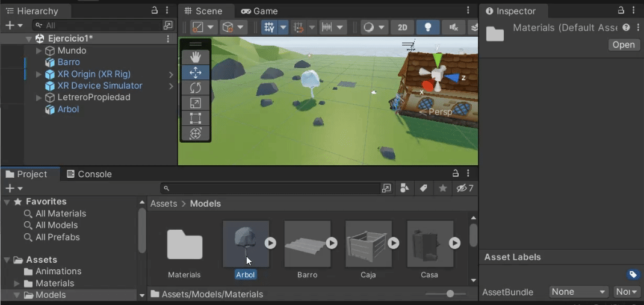Select the Project tab

coord(26,174)
